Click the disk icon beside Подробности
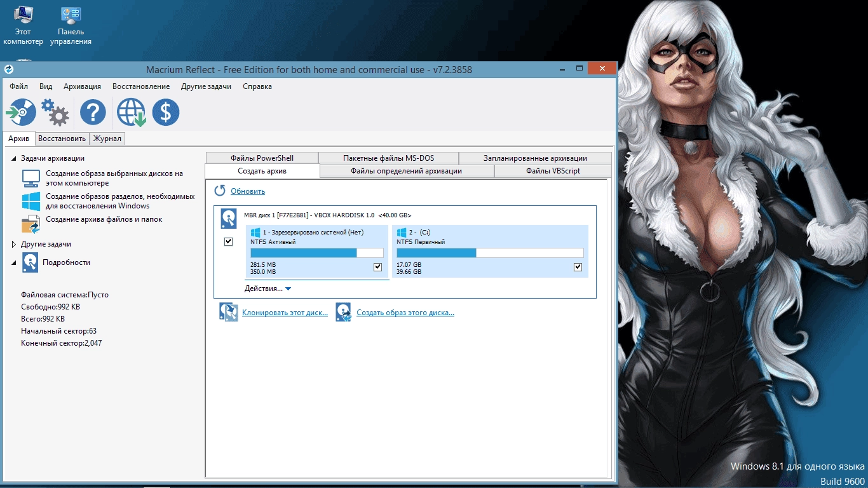Image resolution: width=868 pixels, height=488 pixels. (x=30, y=262)
